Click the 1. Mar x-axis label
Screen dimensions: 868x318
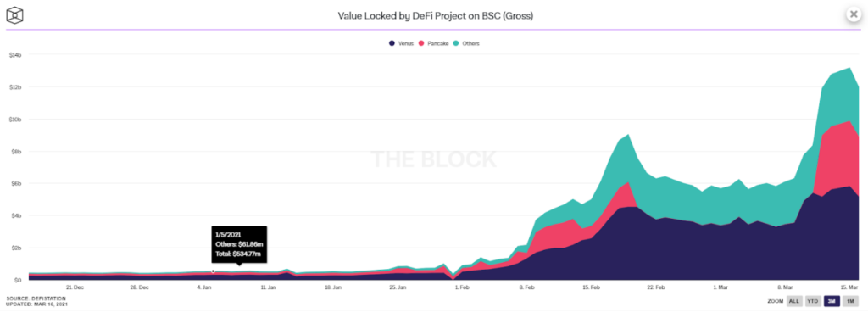point(721,287)
